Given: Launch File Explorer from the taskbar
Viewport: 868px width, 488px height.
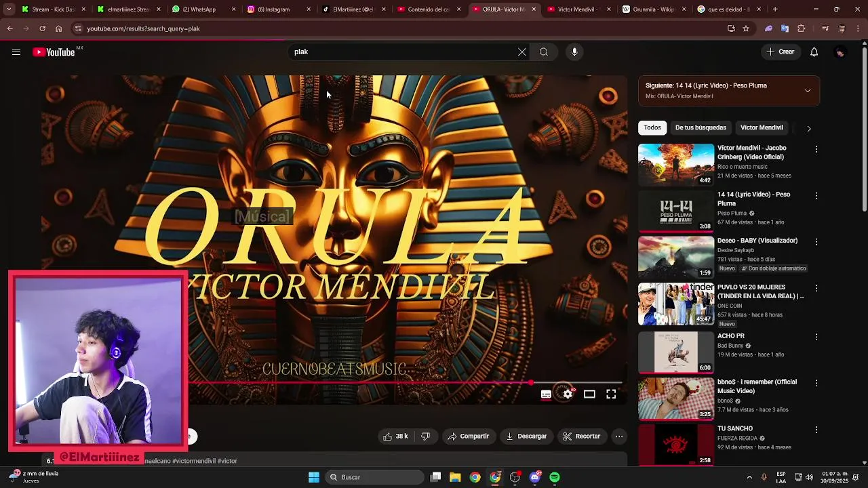Looking at the screenshot, I should (455, 477).
